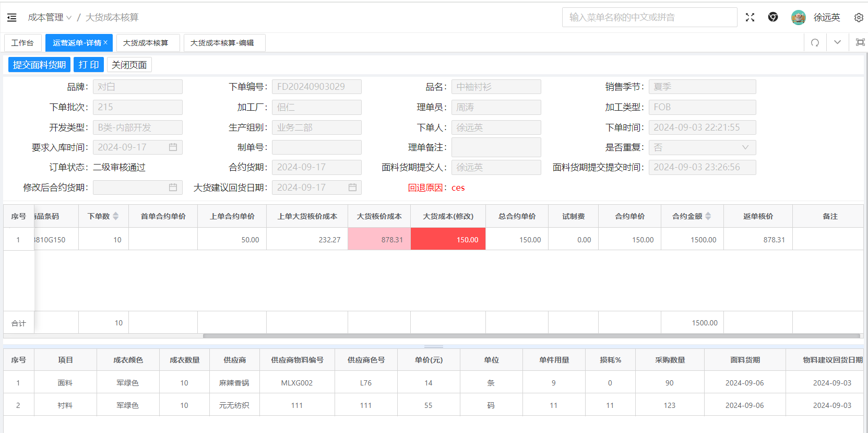Sort by the 合约金额 column arrows
Viewport: 868px width, 433px height.
coord(708,216)
